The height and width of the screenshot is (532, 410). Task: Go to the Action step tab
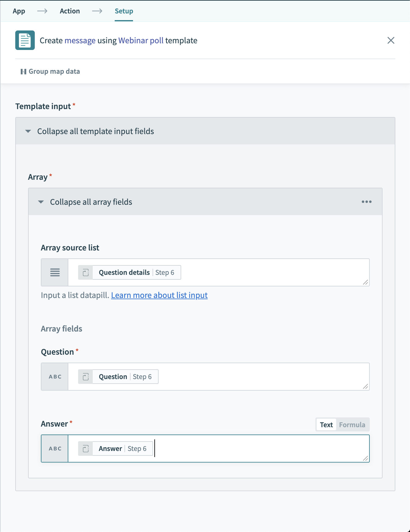tap(70, 11)
